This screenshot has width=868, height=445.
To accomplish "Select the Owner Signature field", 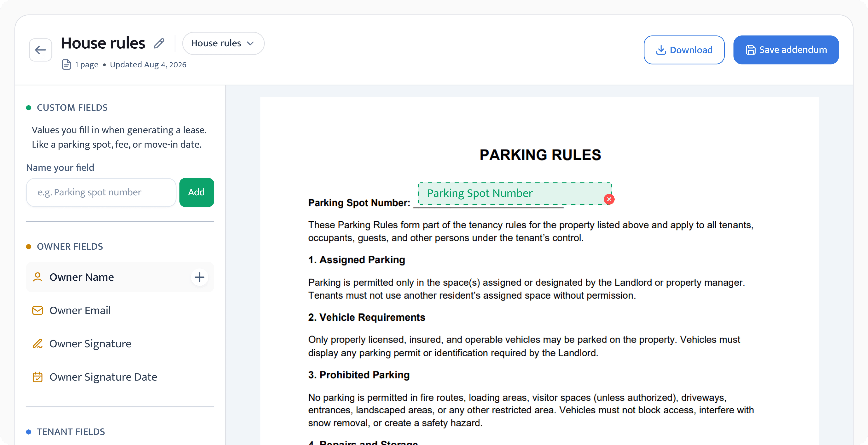I will (x=120, y=343).
